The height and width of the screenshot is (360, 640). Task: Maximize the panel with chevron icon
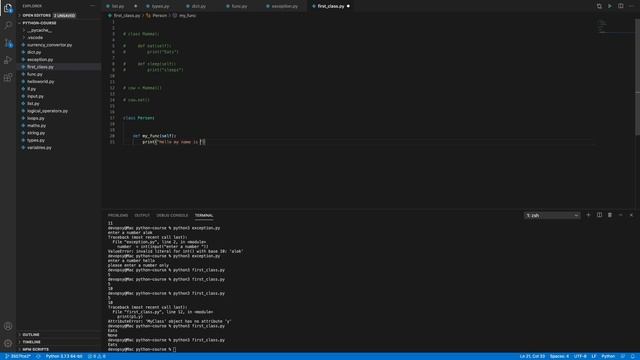click(x=620, y=215)
